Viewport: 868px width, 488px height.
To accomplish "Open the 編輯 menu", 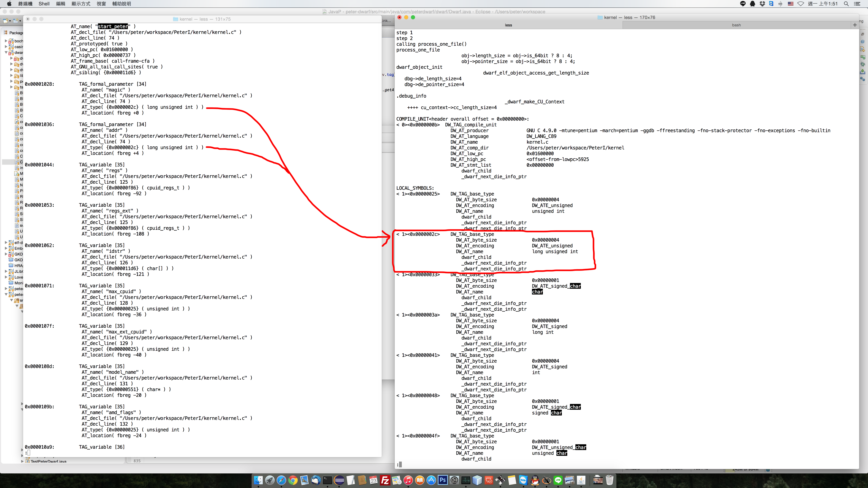I will (x=61, y=4).
